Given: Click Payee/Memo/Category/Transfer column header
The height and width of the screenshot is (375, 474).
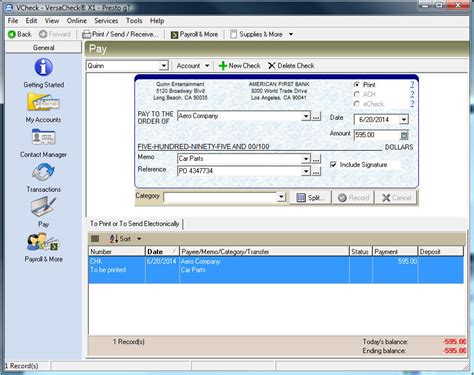Looking at the screenshot, I should tap(264, 252).
